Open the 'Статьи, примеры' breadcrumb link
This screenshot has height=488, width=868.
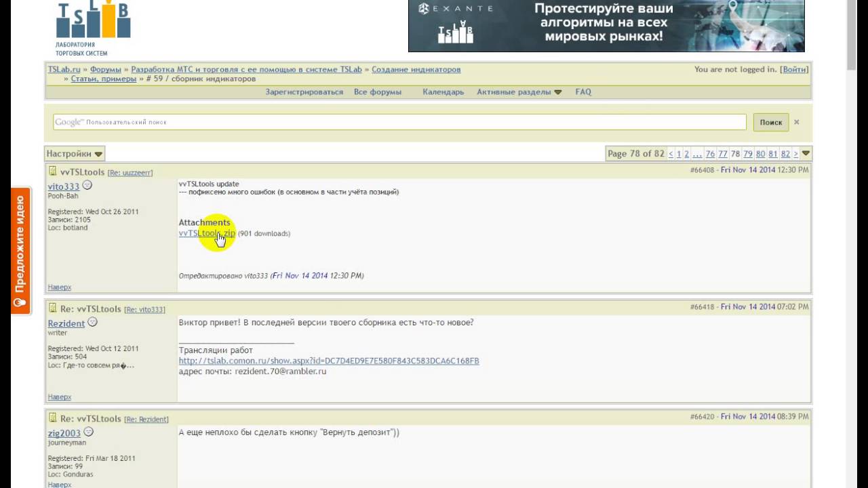pyautogui.click(x=104, y=79)
